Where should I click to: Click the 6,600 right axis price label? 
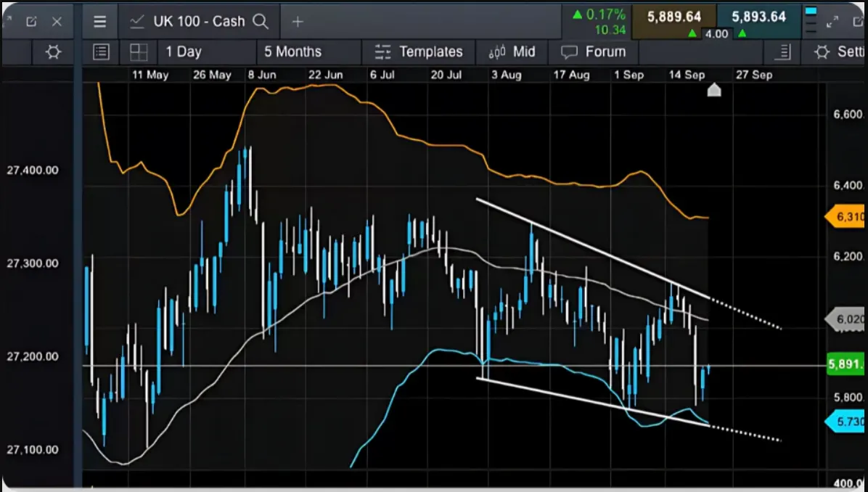[x=848, y=115]
